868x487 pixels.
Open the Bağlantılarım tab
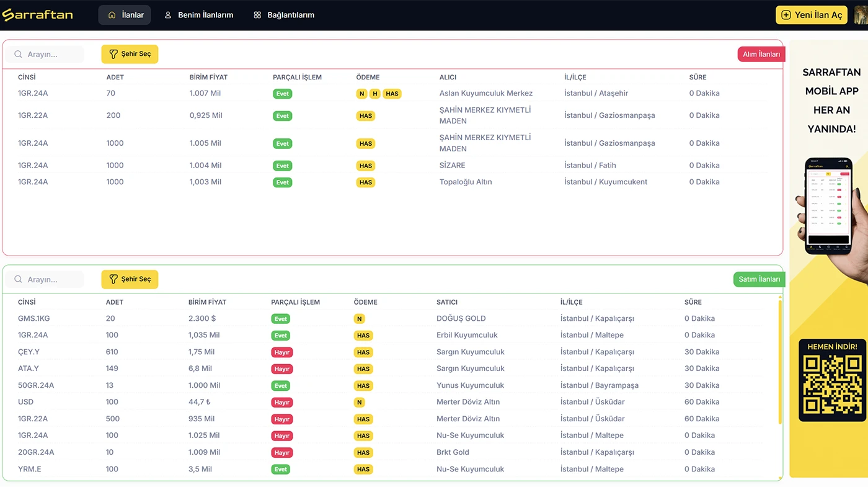290,15
